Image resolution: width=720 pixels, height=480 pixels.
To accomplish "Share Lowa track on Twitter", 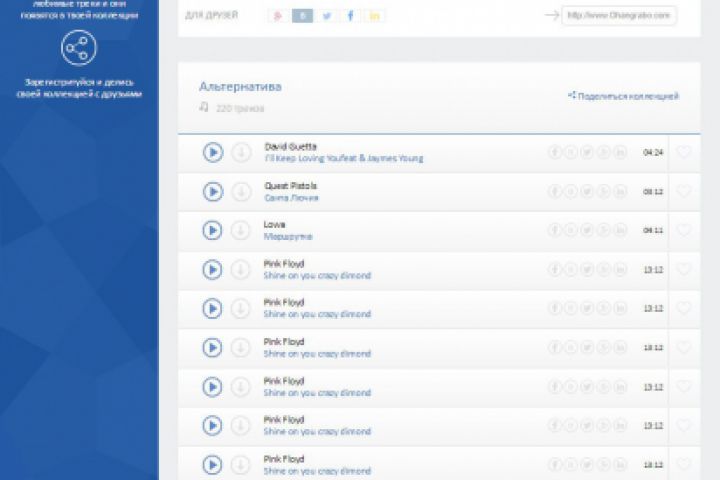I will coord(587,230).
